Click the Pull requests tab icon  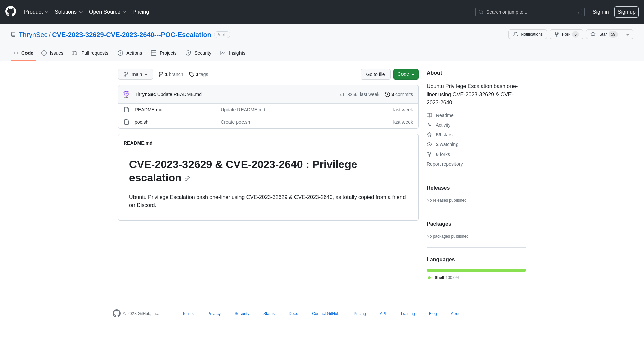click(x=75, y=53)
